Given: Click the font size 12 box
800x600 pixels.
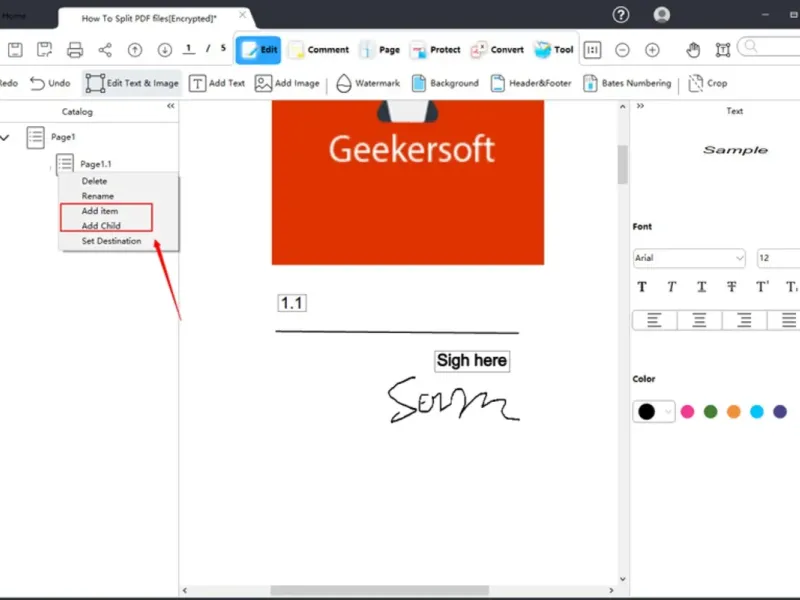Looking at the screenshot, I should 778,258.
